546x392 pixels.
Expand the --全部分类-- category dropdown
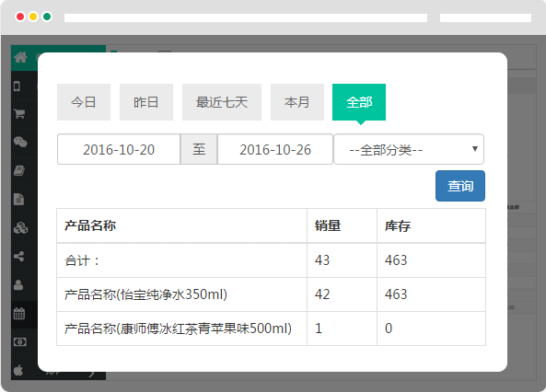click(x=409, y=149)
